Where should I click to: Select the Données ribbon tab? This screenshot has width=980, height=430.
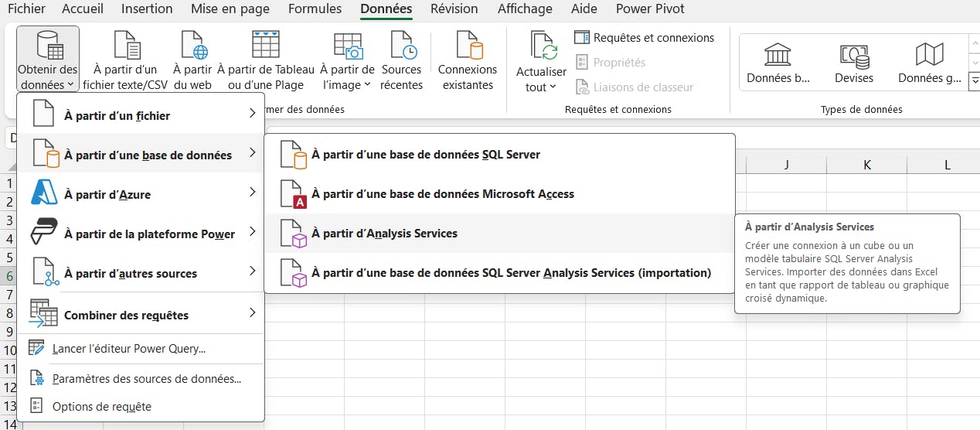click(x=386, y=9)
